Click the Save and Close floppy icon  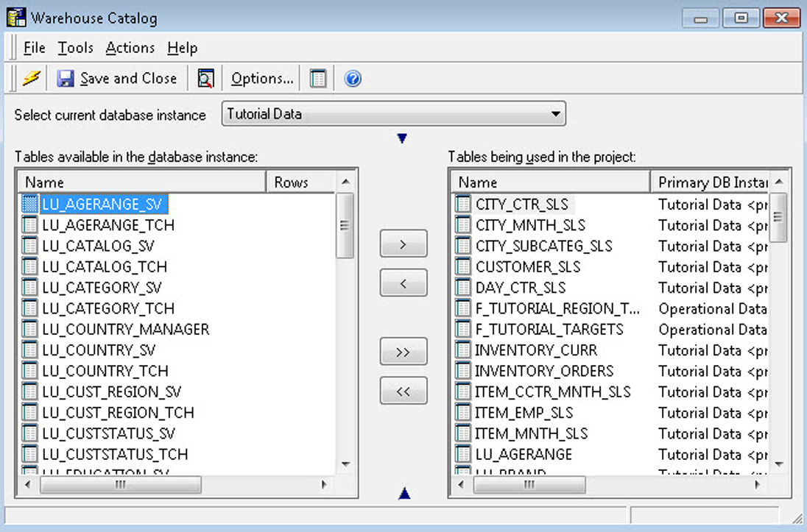(66, 78)
